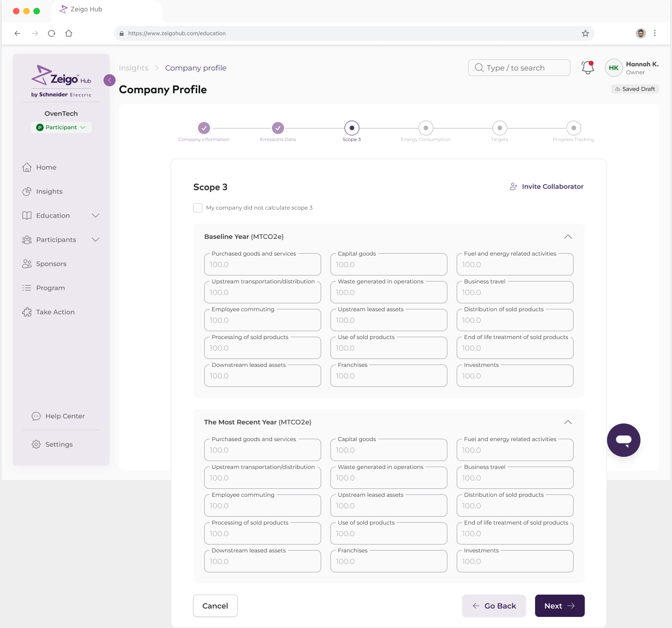Click Most Recent Year Use of sold products field
672x628 pixels.
pos(389,533)
